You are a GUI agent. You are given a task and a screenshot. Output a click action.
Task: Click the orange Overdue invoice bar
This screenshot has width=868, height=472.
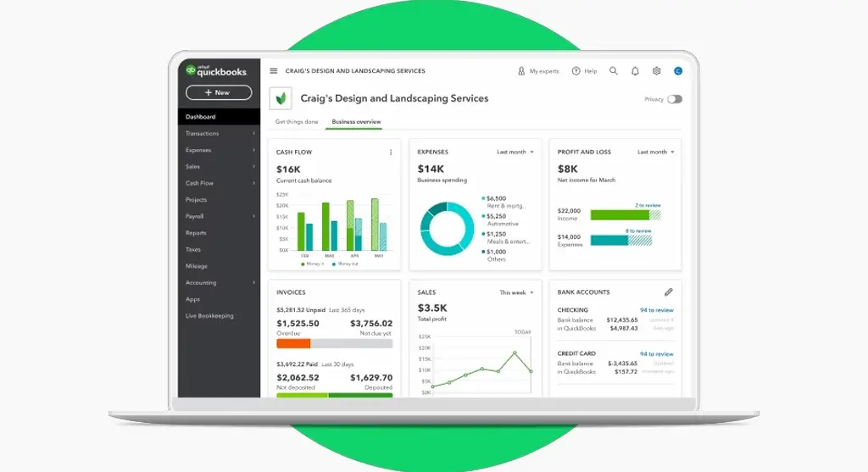pos(293,344)
